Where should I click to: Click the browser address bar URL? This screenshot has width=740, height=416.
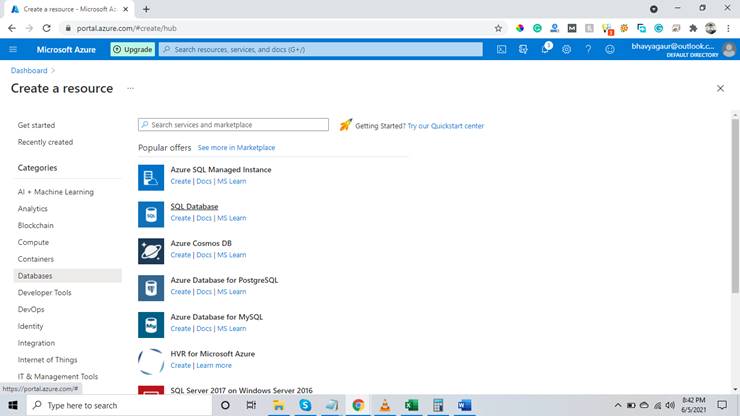(126, 28)
